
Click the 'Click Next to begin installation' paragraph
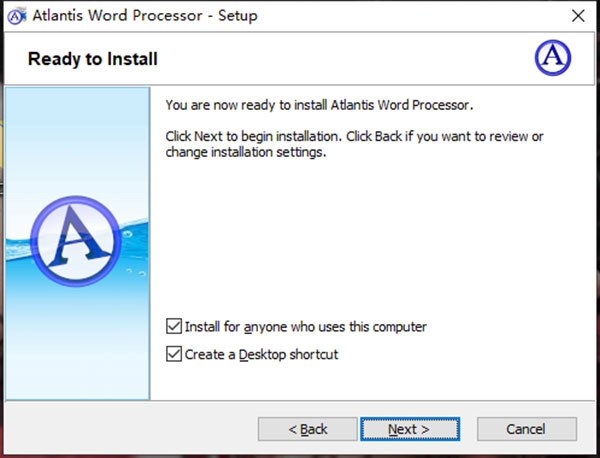(354, 144)
